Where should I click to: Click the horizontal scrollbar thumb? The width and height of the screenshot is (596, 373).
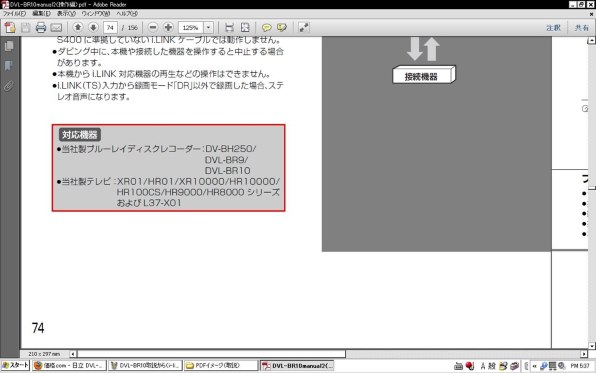coord(211,354)
